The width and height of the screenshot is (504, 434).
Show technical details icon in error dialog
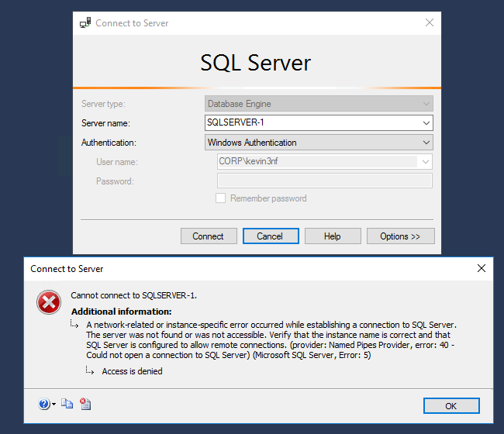tap(85, 404)
